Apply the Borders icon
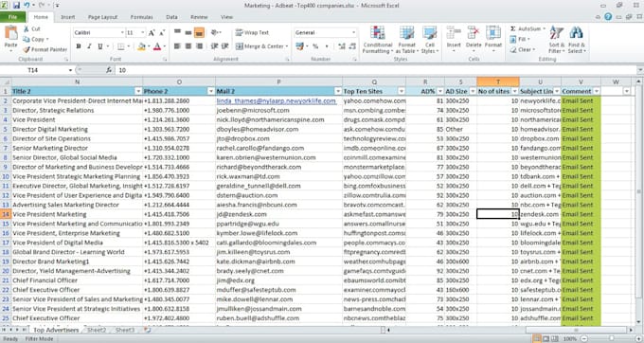 coord(121,46)
